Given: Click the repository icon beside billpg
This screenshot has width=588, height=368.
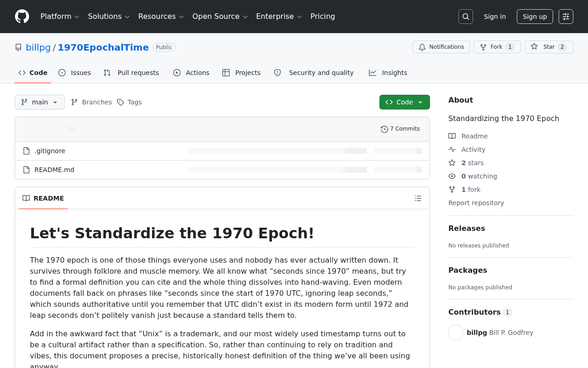Looking at the screenshot, I should [18, 47].
